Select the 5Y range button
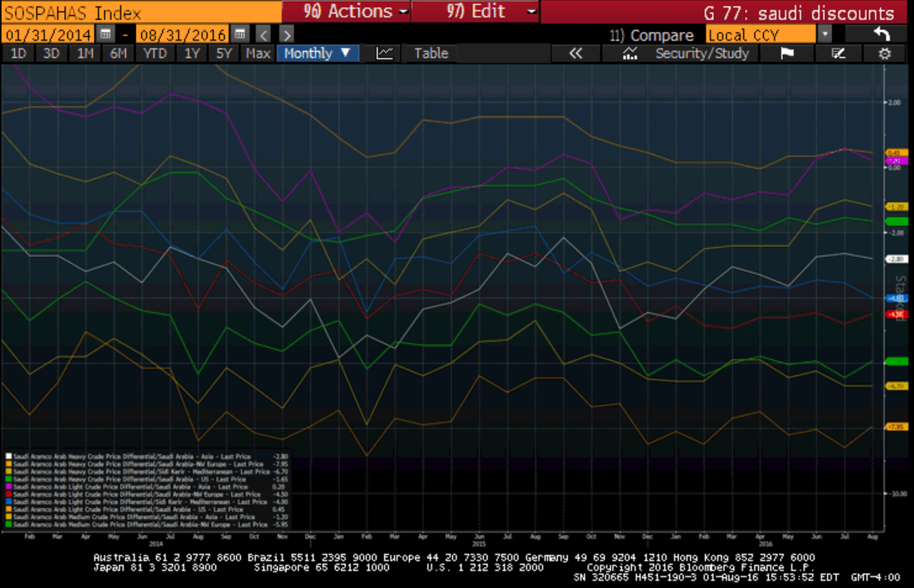Image resolution: width=914 pixels, height=588 pixels. (224, 54)
